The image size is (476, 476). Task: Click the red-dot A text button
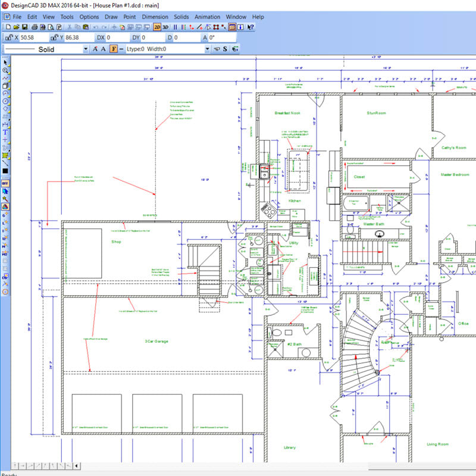tap(95, 49)
